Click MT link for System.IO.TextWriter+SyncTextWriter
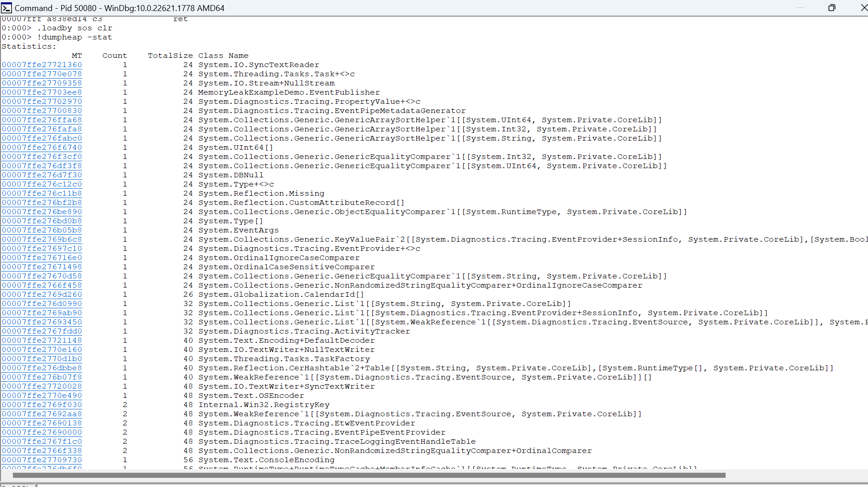The height and width of the screenshot is (487, 868). click(x=41, y=386)
